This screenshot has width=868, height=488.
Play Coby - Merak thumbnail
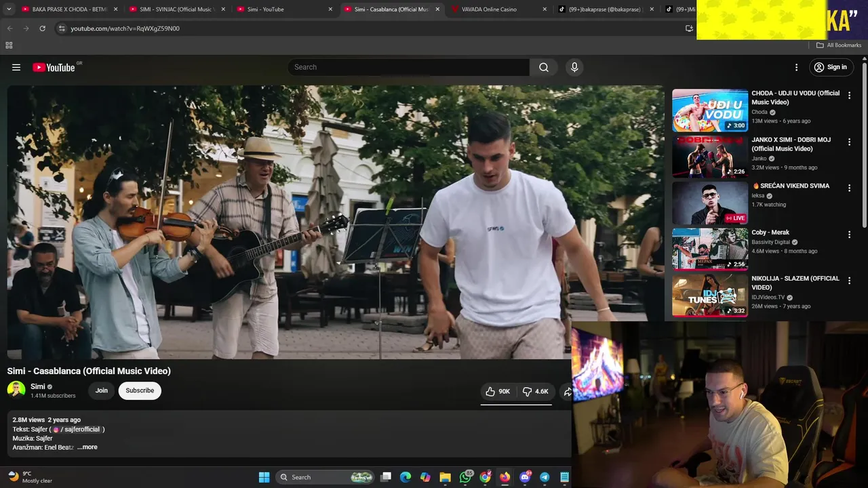[710, 249]
